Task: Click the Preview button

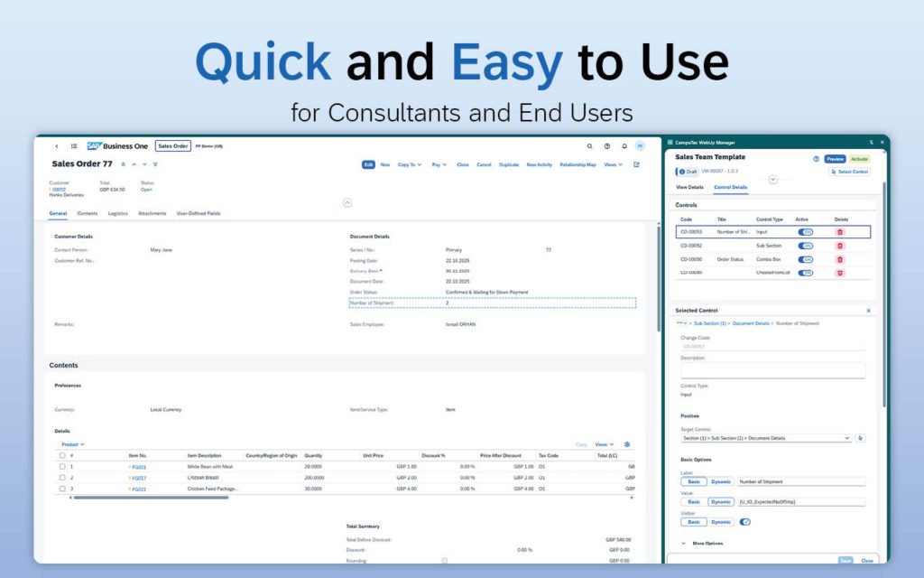Action: tap(835, 159)
